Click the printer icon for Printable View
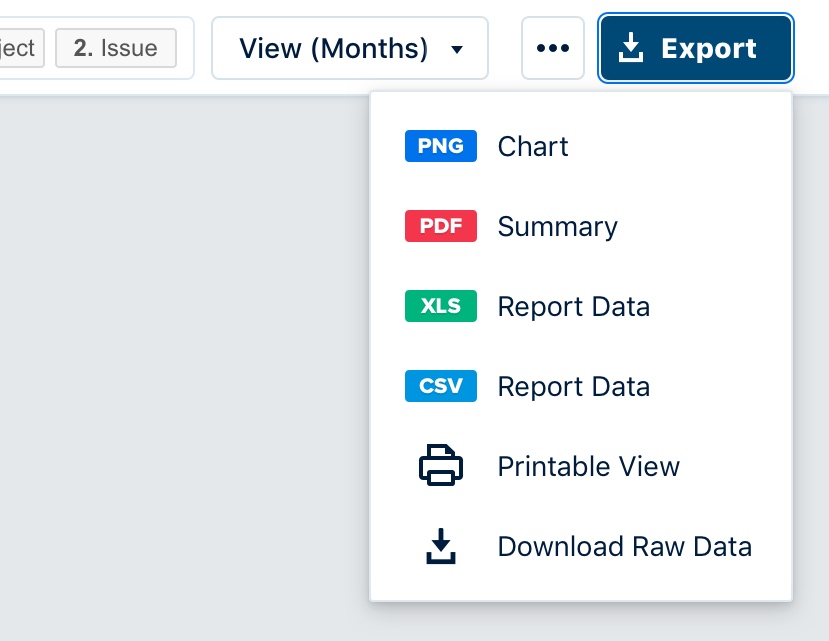This screenshot has height=641, width=829. (x=440, y=466)
